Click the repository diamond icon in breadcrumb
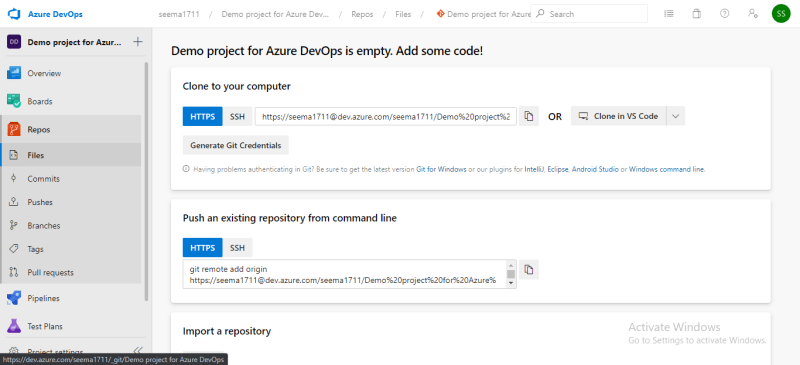 tap(441, 14)
